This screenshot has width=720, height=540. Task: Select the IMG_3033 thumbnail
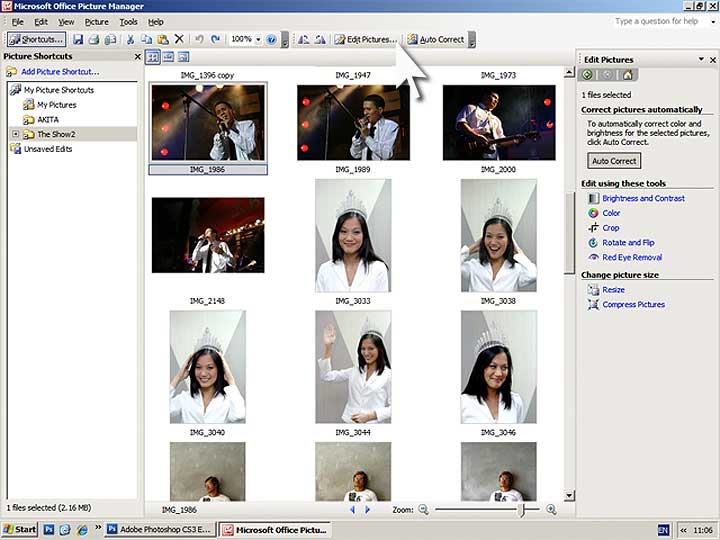(x=353, y=235)
